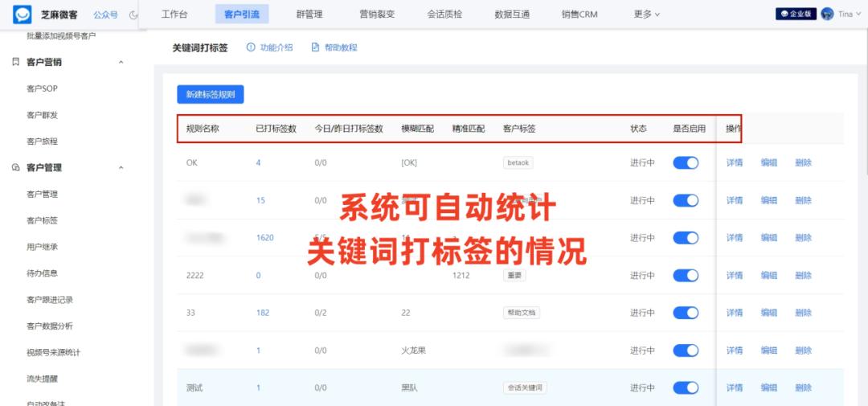This screenshot has height=406, width=868.
Task: Click the 帮助文档 customer tag
Action: [x=522, y=313]
